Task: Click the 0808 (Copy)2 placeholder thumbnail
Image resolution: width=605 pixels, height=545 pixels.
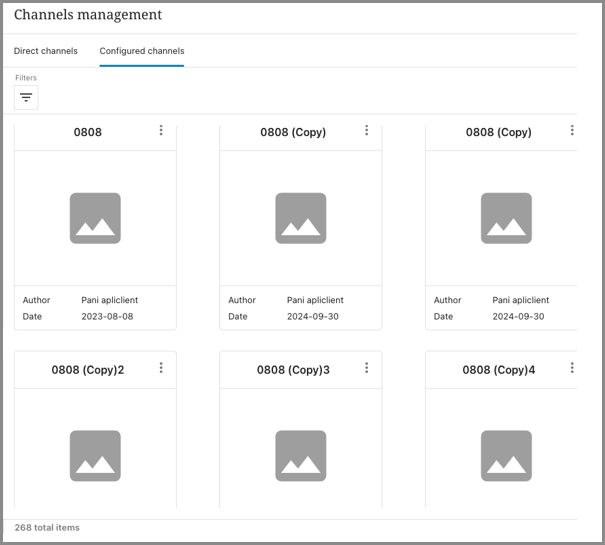Action: point(95,456)
